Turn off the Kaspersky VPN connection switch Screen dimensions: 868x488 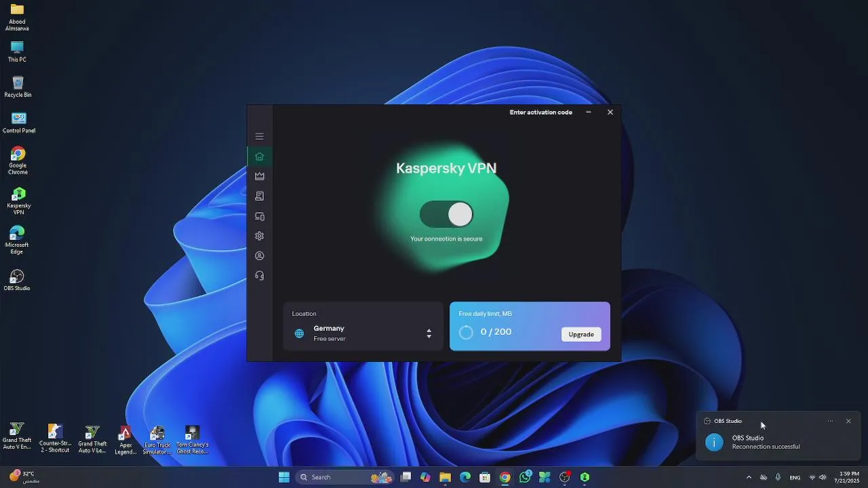coord(446,215)
